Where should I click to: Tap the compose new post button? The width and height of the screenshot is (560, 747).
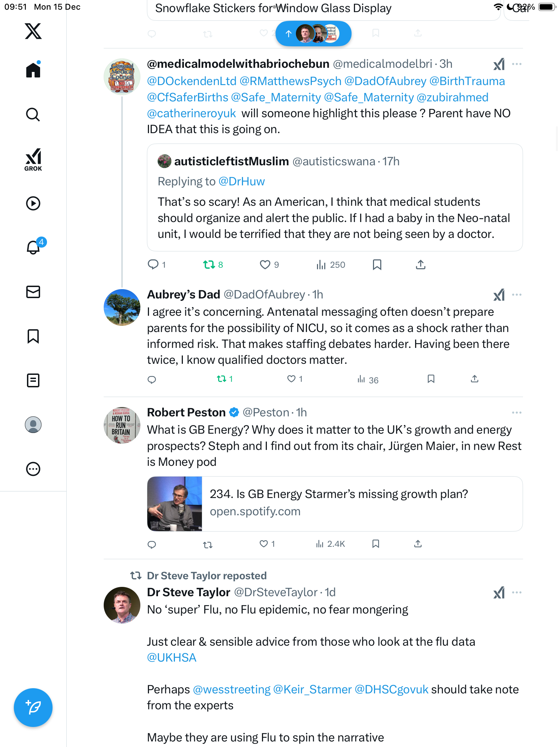33,707
